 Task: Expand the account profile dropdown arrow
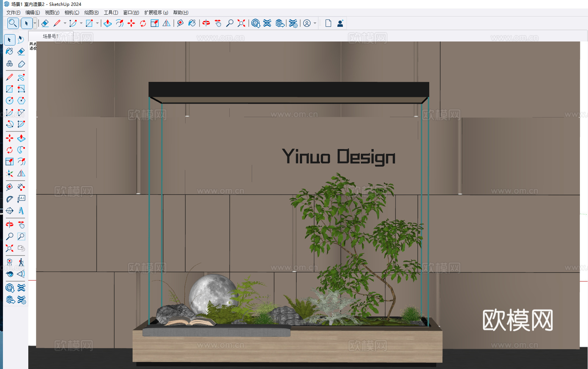tap(315, 23)
